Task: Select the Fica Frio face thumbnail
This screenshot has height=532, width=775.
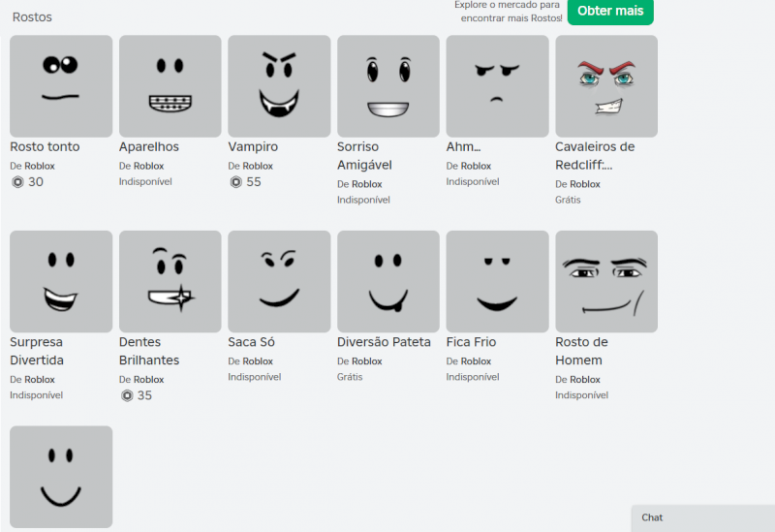Action: point(497,281)
